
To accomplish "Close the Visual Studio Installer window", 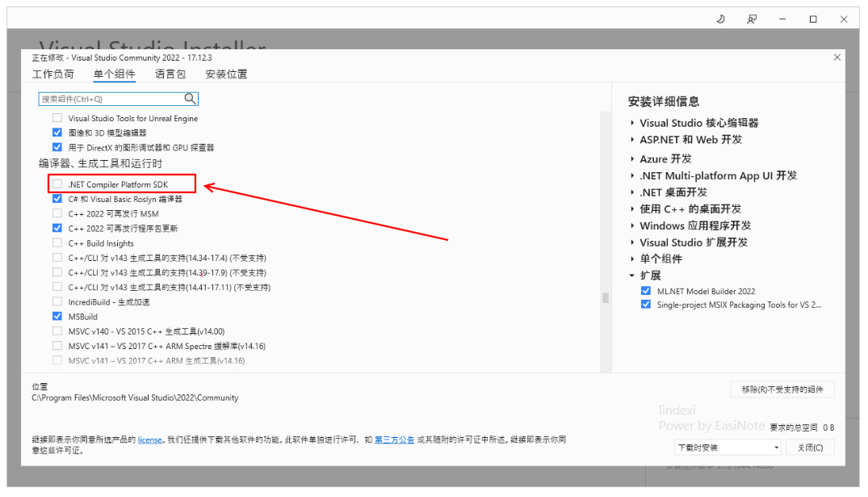I will coord(844,19).
